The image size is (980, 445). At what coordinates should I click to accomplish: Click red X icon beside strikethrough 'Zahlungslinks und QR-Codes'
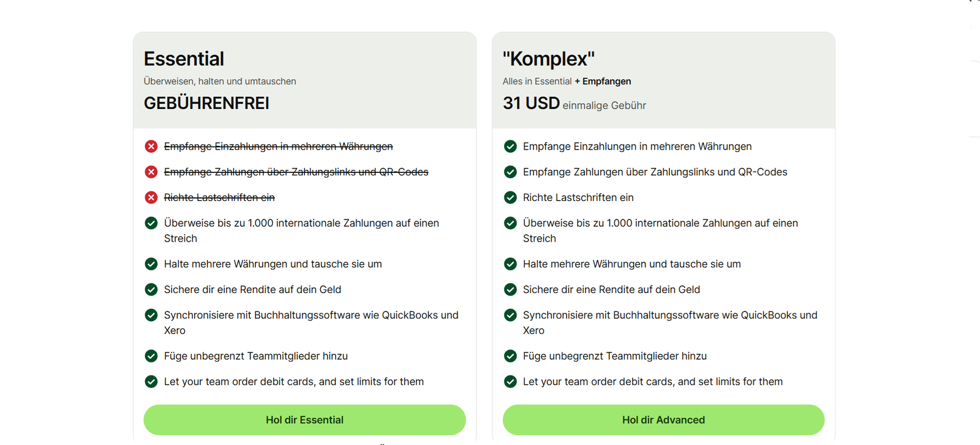click(x=151, y=172)
